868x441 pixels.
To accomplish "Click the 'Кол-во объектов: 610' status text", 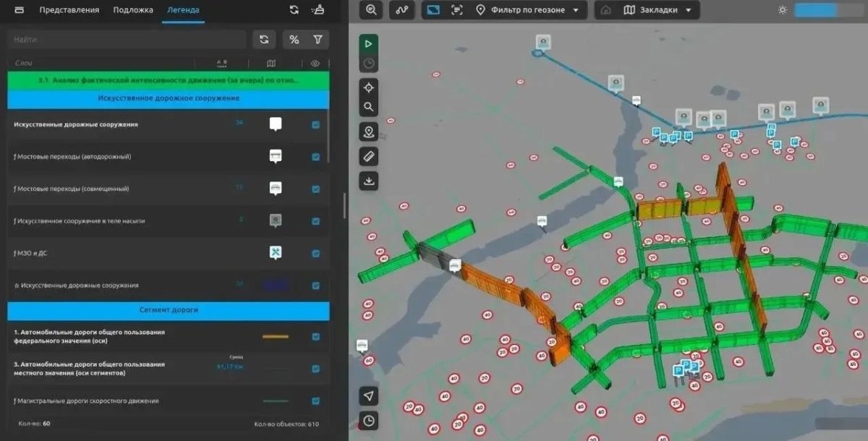I will point(286,424).
